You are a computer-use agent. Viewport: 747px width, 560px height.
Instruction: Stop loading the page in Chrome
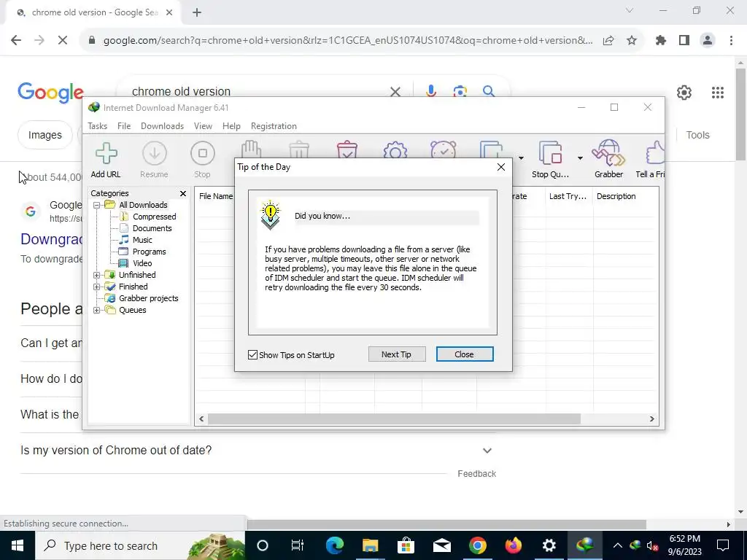click(x=63, y=41)
